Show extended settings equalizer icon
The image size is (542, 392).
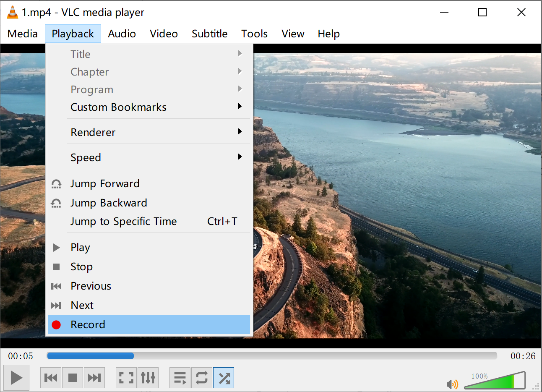pyautogui.click(x=148, y=378)
